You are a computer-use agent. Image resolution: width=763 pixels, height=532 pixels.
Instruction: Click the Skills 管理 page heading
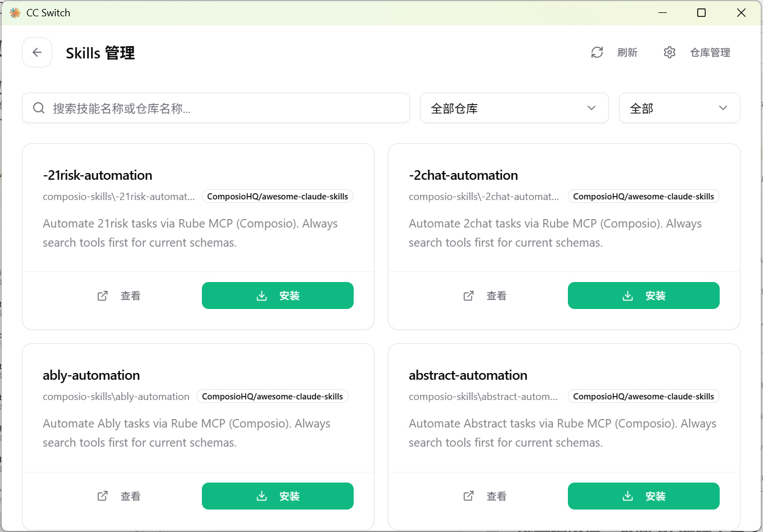click(x=100, y=53)
